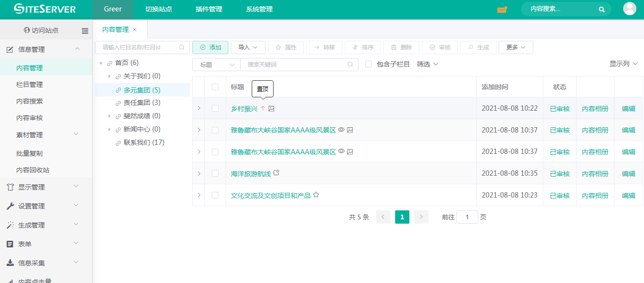644x283 pixels.
Task: Click the 搜索关键词 input field
Action: (x=294, y=65)
